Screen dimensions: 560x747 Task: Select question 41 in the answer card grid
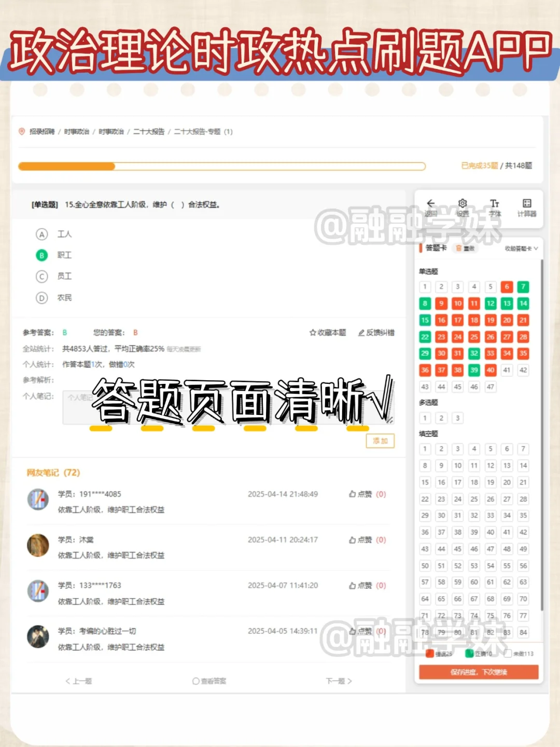507,370
